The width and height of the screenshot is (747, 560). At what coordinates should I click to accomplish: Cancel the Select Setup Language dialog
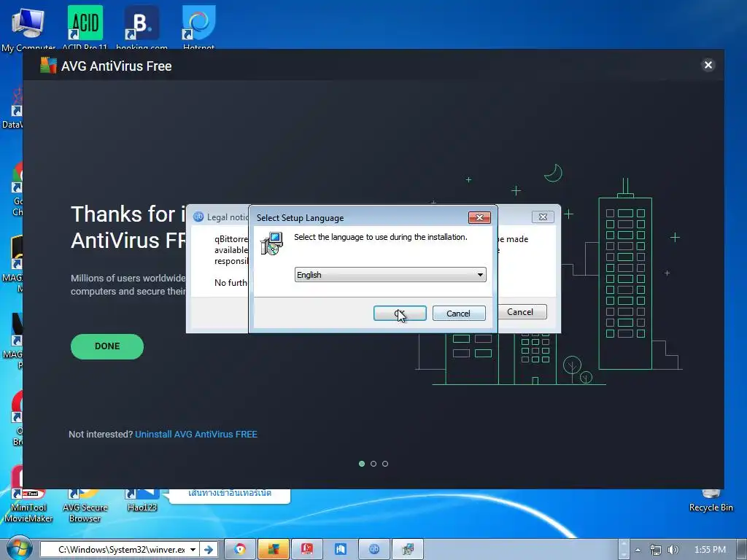pyautogui.click(x=459, y=314)
